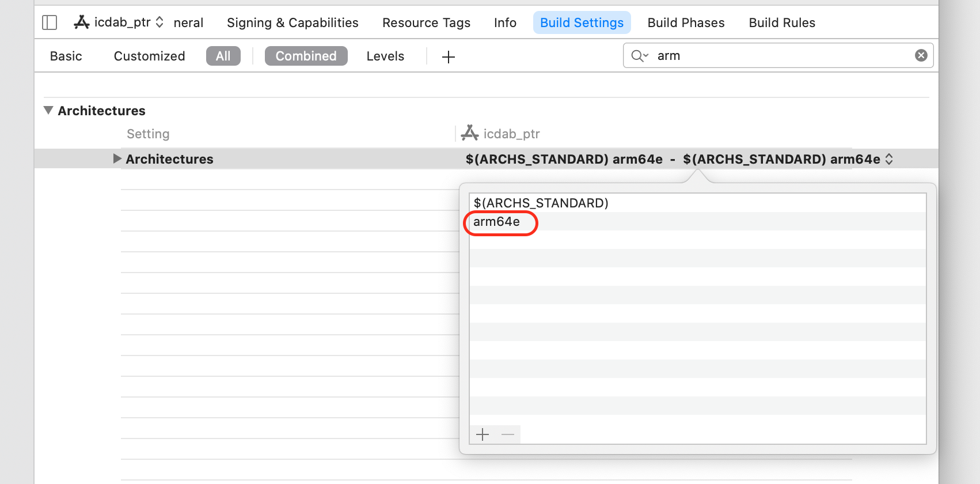980x484 pixels.
Task: Show Customized build settings
Action: click(149, 56)
